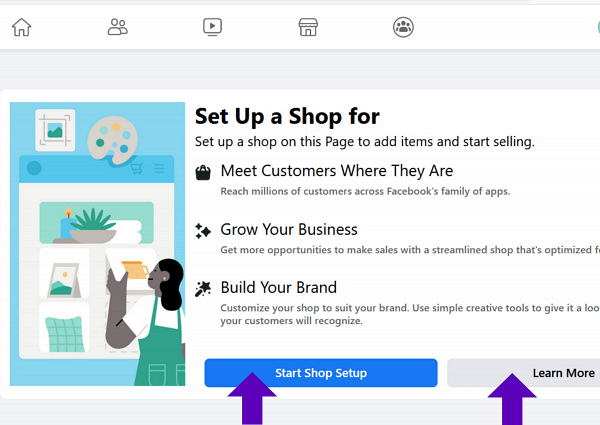Click the paint palette in the illustration
This screenshot has height=425, width=600.
coord(111,139)
